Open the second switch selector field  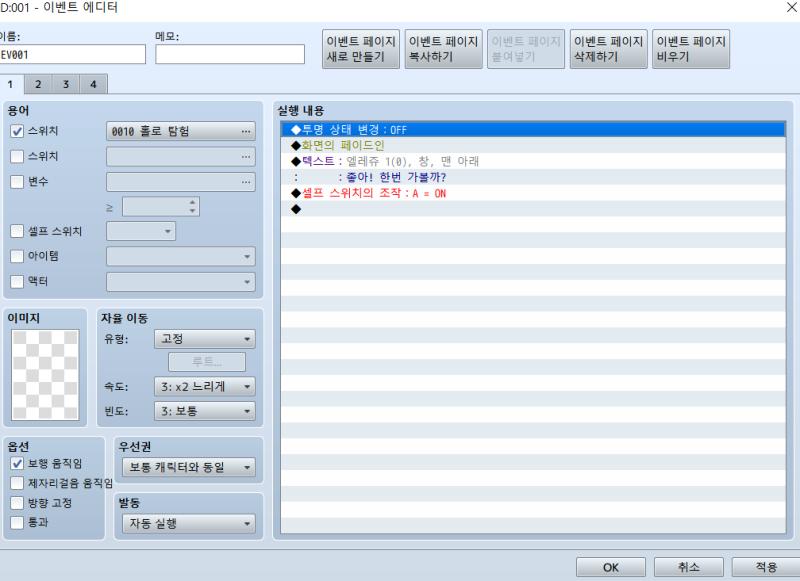point(181,157)
